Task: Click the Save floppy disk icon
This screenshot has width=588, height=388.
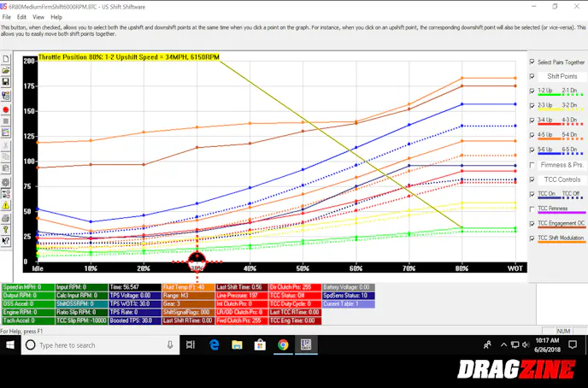Action: point(6,82)
